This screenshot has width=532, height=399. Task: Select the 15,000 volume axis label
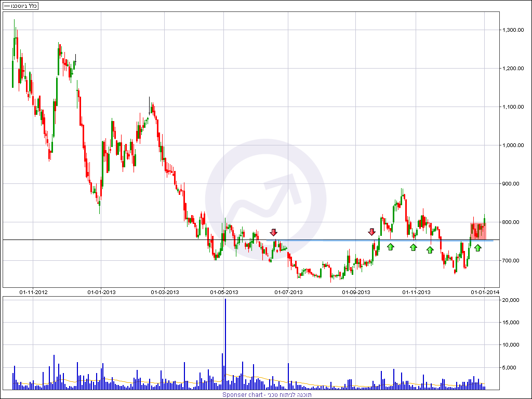coord(511,322)
